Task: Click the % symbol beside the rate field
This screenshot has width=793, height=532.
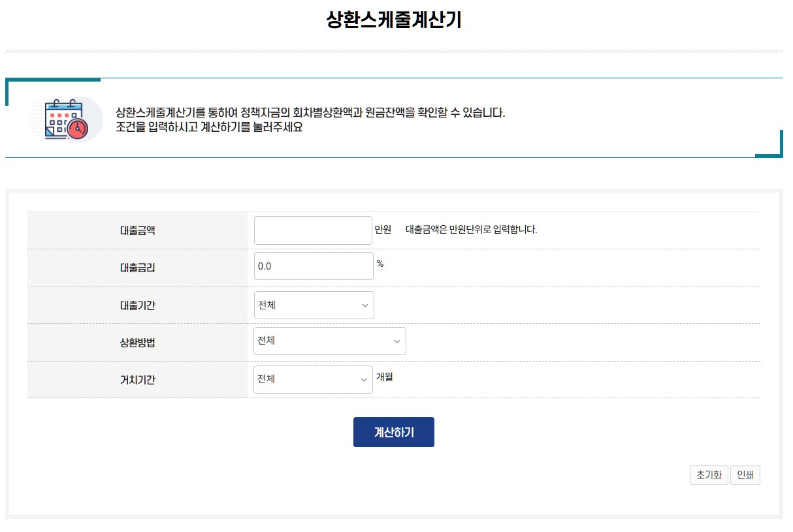Action: 380,262
